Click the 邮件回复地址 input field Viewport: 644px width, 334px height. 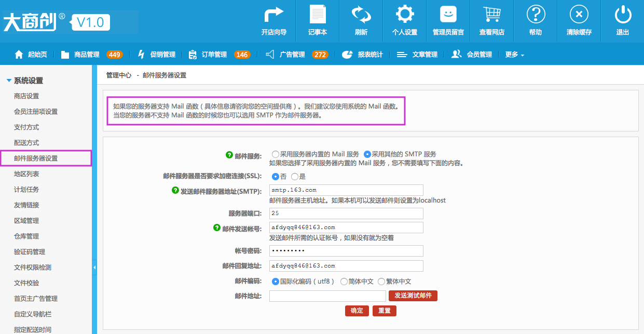pos(346,266)
